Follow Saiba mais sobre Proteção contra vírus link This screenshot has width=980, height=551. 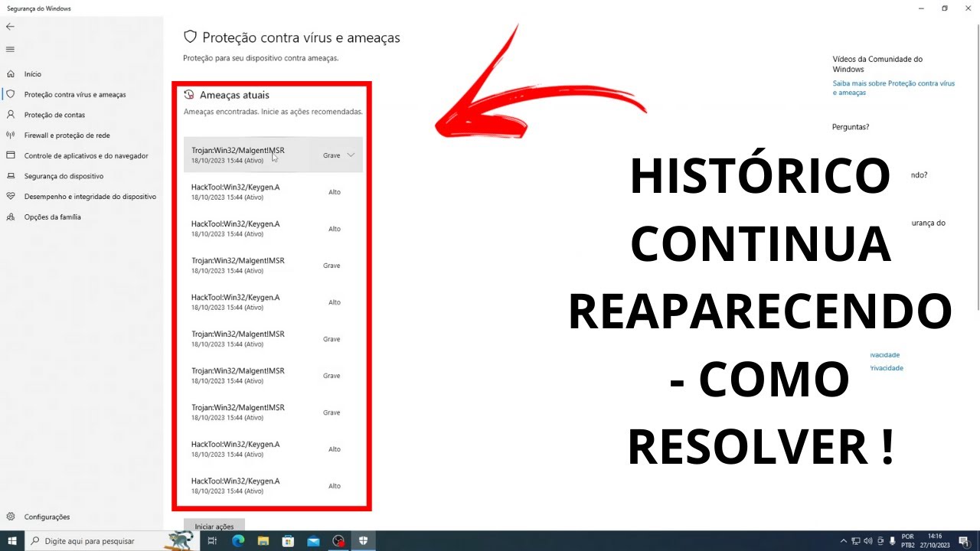click(x=893, y=87)
